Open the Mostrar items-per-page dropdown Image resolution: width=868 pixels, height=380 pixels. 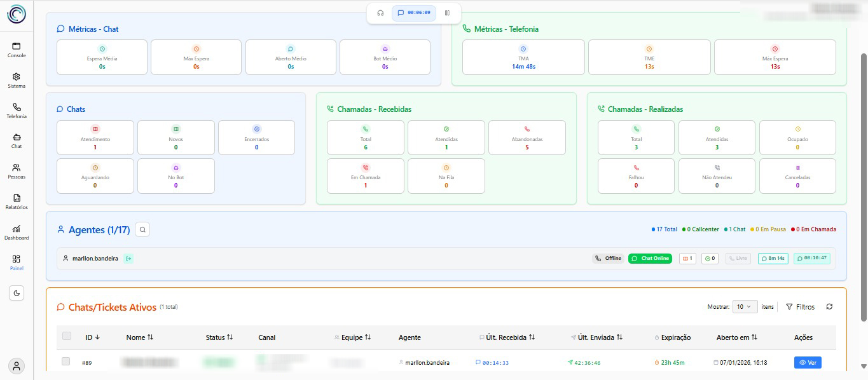745,307
